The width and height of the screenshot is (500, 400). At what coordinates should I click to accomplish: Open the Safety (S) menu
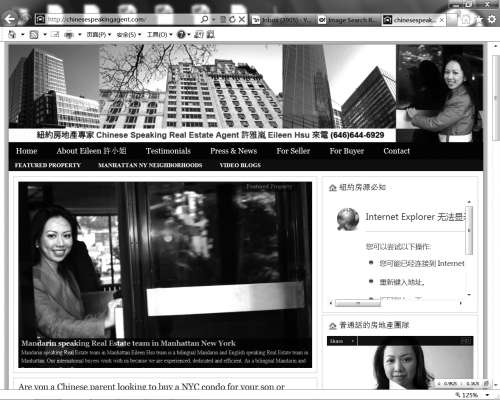click(129, 34)
